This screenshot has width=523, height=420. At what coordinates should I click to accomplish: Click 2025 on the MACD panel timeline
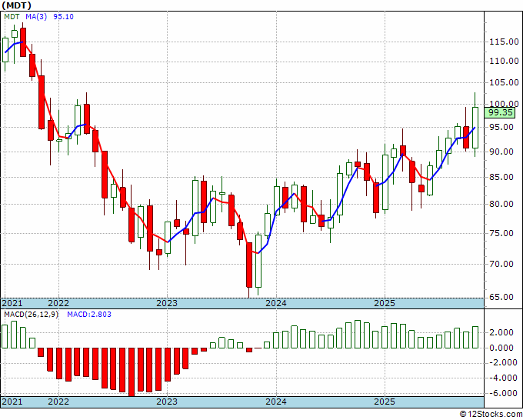(x=385, y=402)
